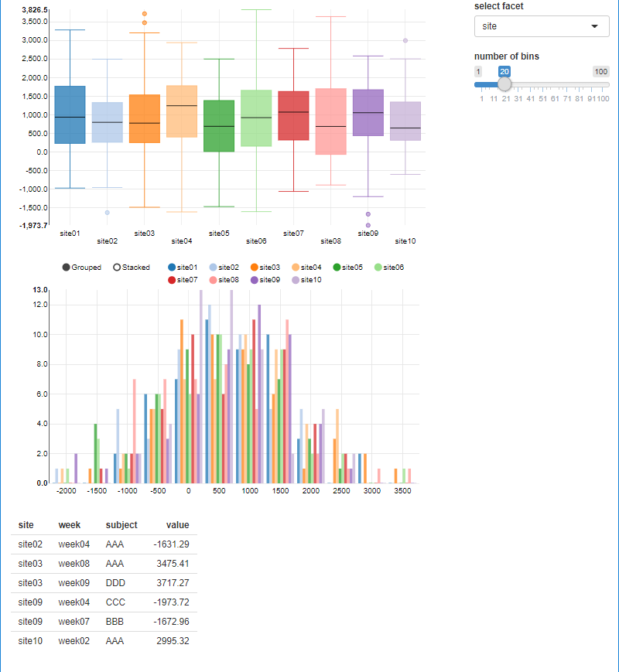Open the select facet dropdown

tap(542, 26)
